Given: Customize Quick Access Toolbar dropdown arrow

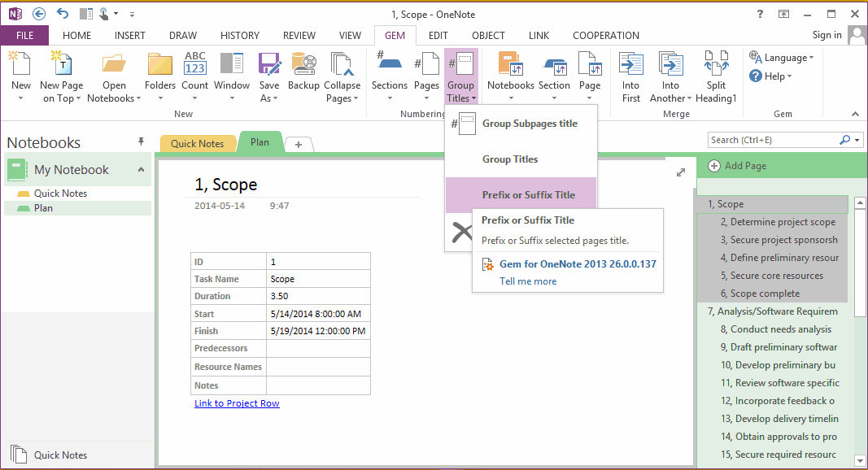Looking at the screenshot, I should [132, 14].
